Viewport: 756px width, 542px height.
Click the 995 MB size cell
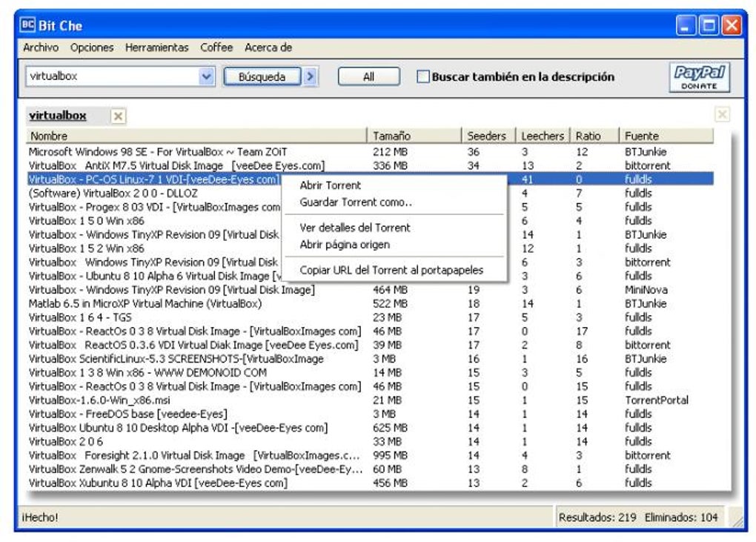click(x=390, y=456)
